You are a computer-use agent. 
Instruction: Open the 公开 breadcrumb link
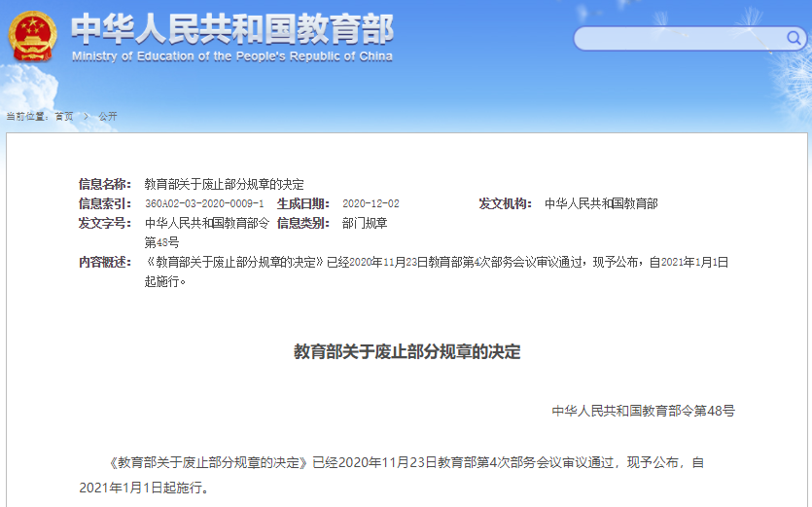coord(108,117)
